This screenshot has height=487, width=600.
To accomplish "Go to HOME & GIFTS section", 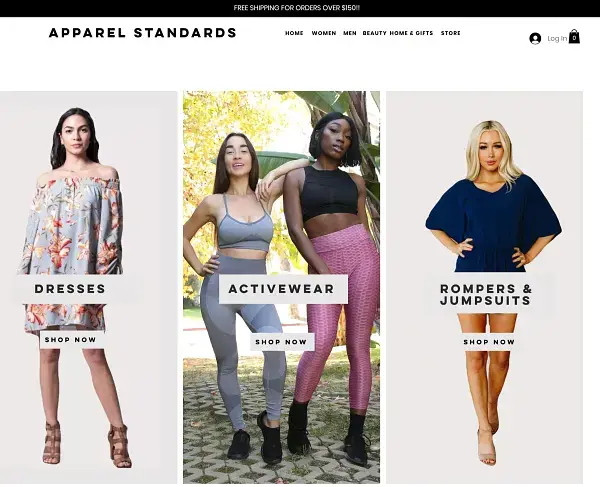I will click(x=411, y=33).
